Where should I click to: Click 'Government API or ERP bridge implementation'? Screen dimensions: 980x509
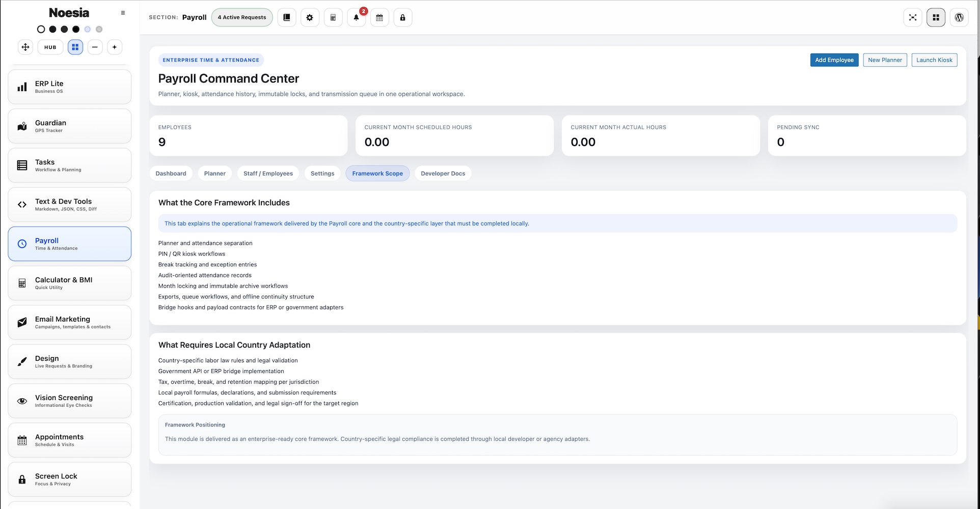tap(221, 371)
